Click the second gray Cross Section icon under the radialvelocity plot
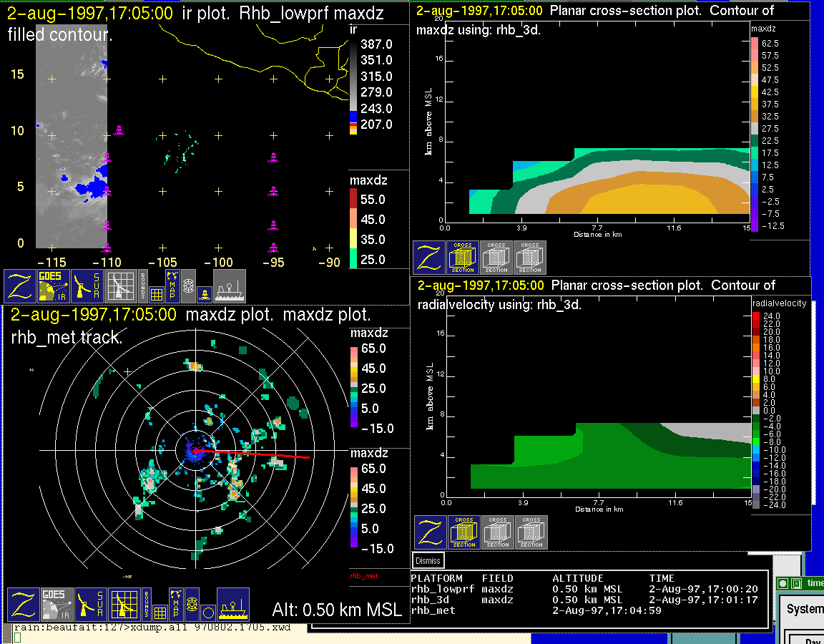Image resolution: width=824 pixels, height=644 pixels. coord(531,532)
